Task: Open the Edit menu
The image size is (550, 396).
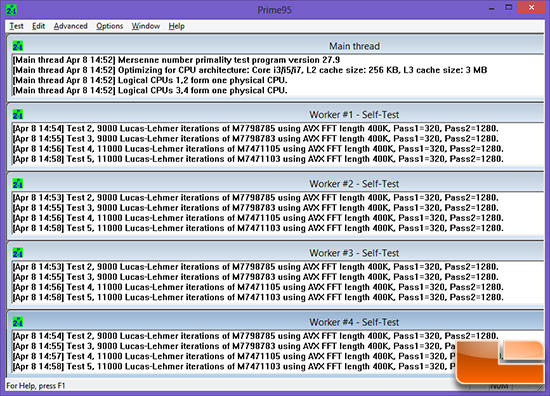Action: click(38, 26)
